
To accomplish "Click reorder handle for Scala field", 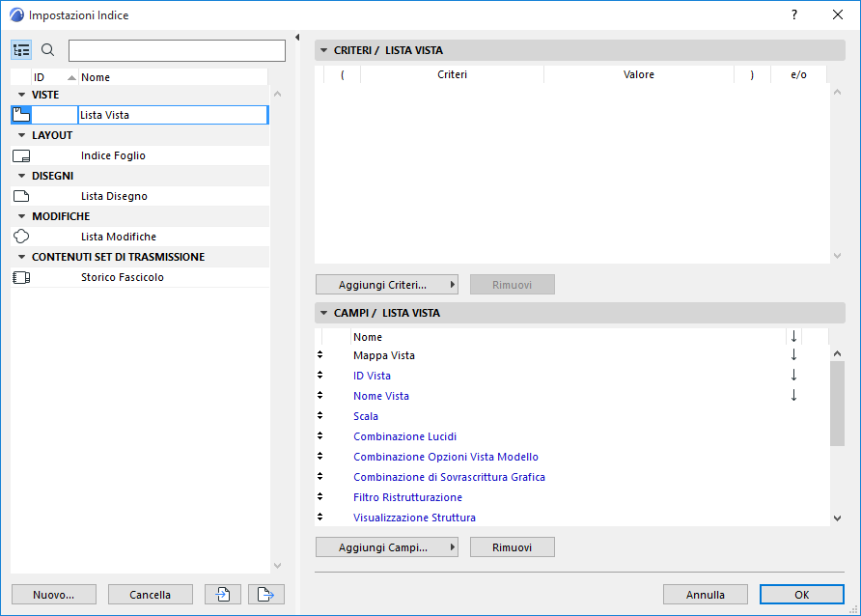I will point(320,416).
